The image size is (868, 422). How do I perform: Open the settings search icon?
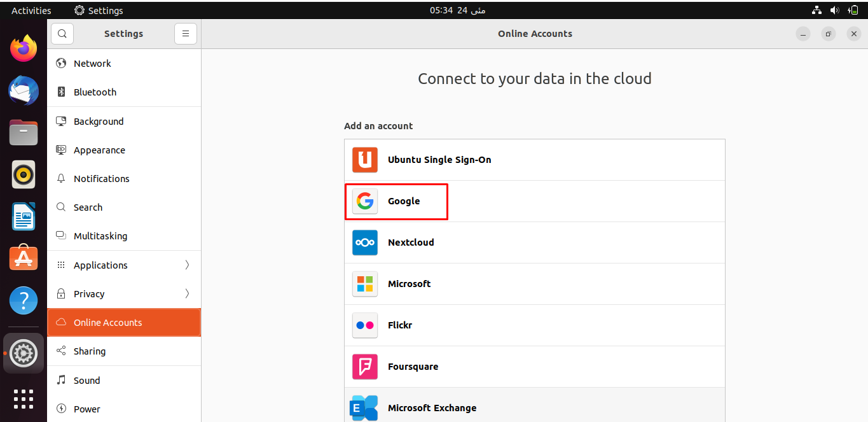click(x=62, y=34)
